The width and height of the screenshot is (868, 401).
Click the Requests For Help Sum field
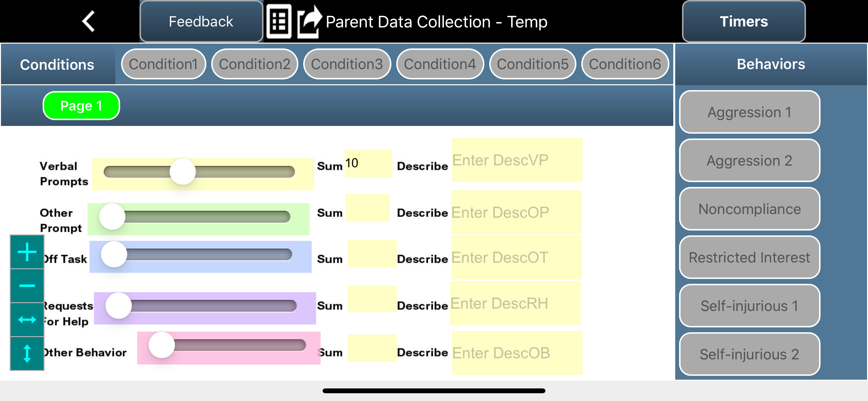(372, 299)
